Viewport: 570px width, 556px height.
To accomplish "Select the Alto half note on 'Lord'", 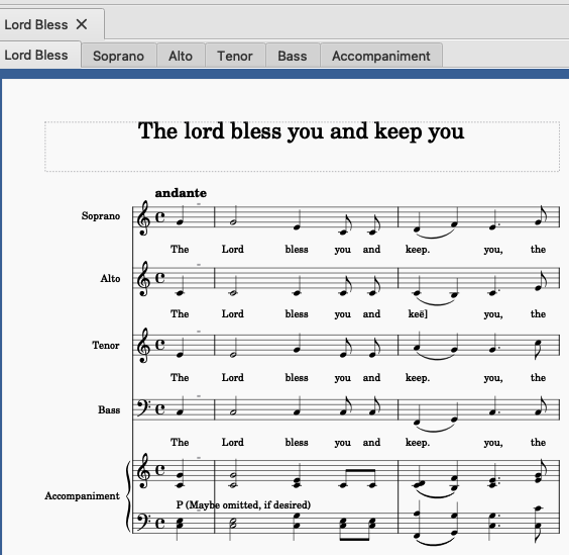I will 233,292.
